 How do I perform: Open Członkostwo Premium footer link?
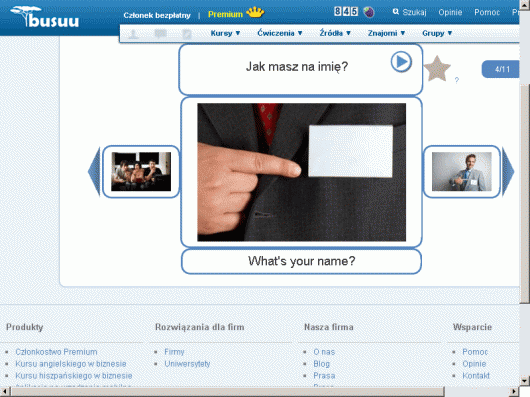(56, 352)
